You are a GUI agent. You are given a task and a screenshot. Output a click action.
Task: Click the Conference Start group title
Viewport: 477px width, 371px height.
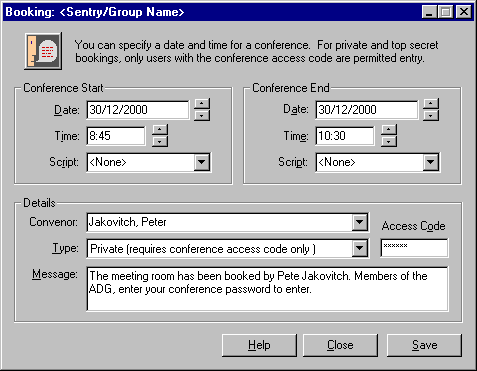coord(63,88)
